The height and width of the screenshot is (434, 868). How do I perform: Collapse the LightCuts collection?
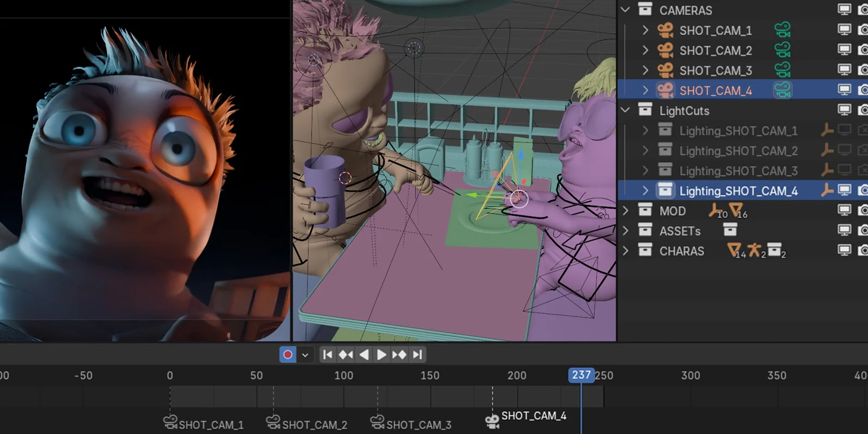(x=625, y=110)
